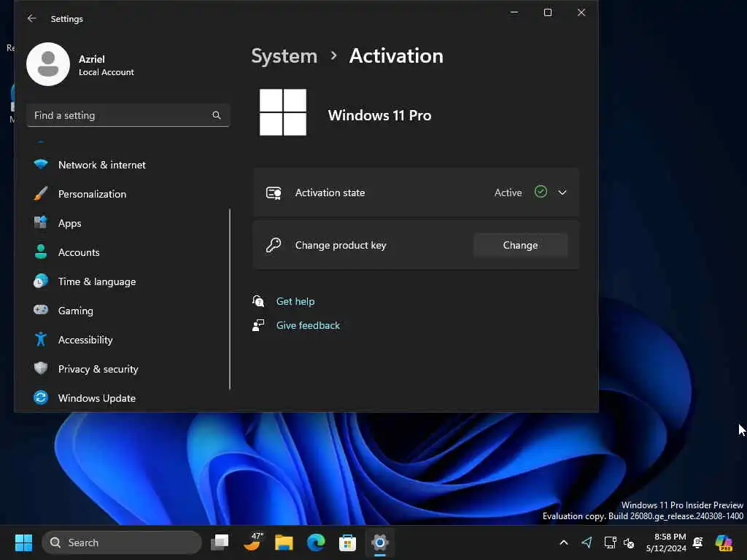Go back using the Settings back arrow
The height and width of the screenshot is (560, 747).
tap(32, 18)
